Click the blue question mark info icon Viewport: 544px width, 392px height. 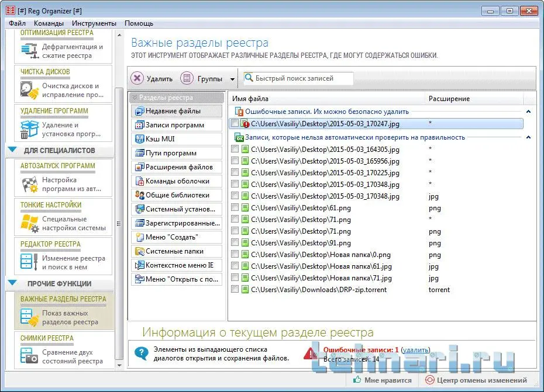pos(141,353)
